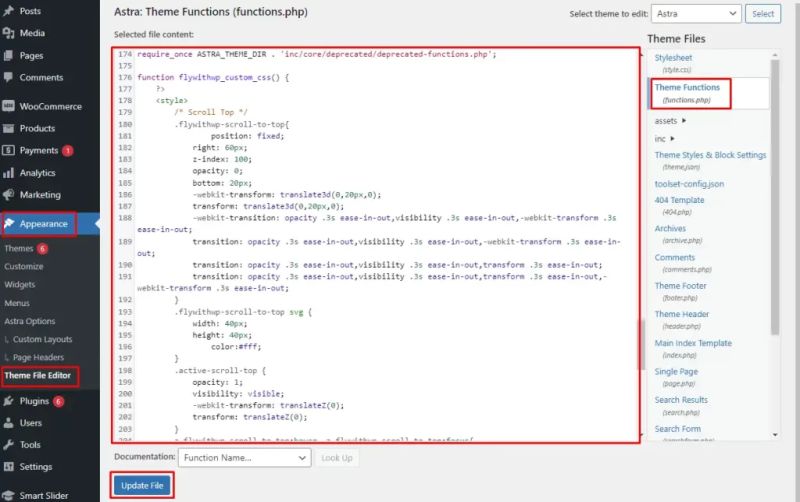Image resolution: width=800 pixels, height=502 pixels.
Task: Click the Smart Slider icon
Action: click(8, 495)
